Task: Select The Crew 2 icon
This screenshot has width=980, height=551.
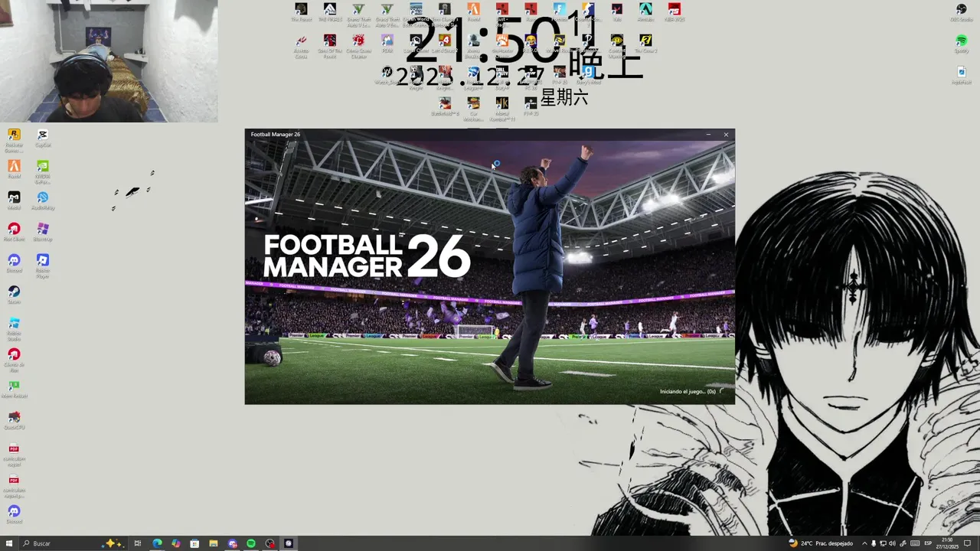Action: tap(645, 43)
